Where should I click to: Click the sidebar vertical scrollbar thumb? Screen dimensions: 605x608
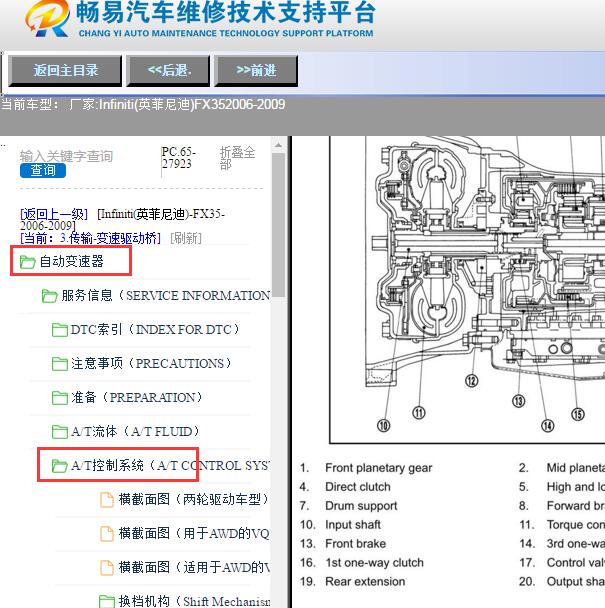coord(278,225)
